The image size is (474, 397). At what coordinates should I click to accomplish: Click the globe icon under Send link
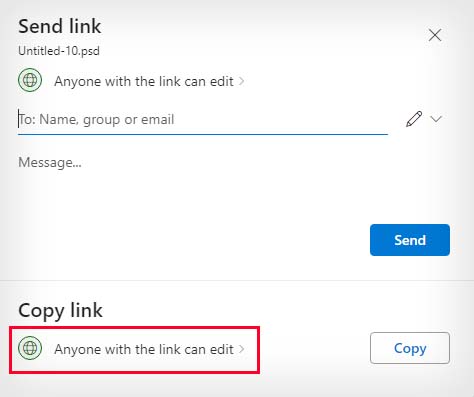[x=30, y=80]
